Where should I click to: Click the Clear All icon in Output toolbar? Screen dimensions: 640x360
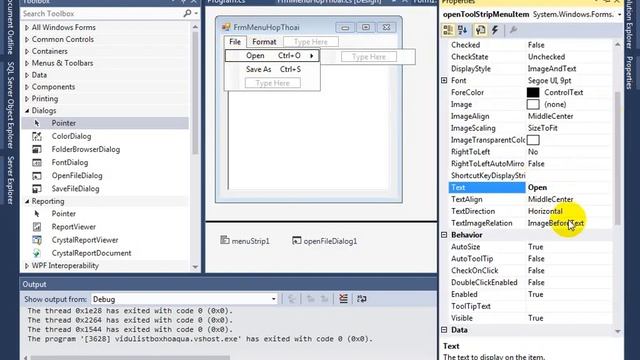pos(343,299)
